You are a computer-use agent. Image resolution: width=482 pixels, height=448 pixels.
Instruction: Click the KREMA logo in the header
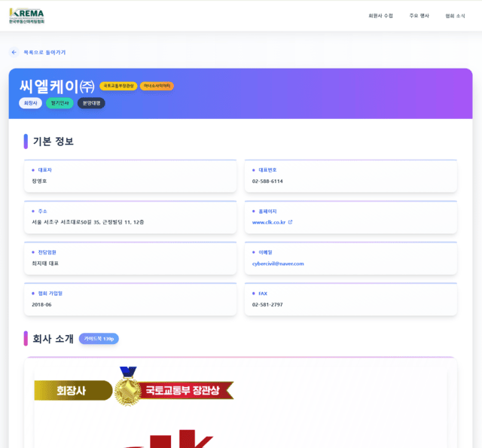coord(27,16)
